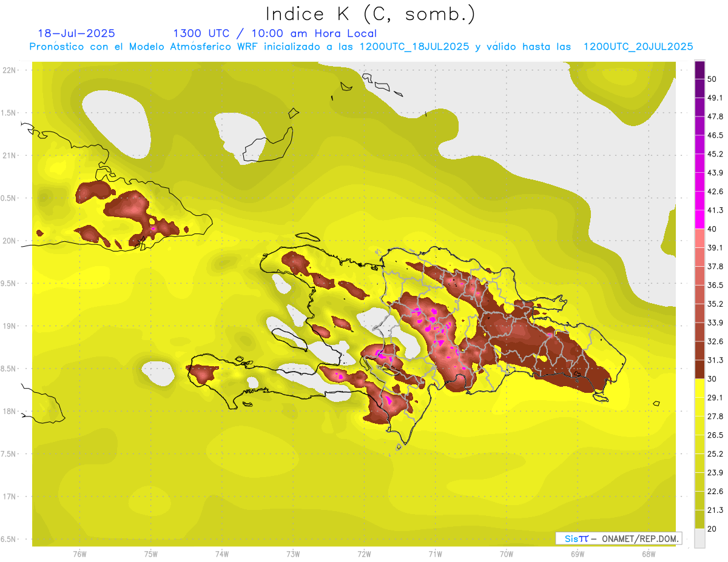Click the "7.5N" latitude axis label
The height and width of the screenshot is (562, 728).
click(9, 454)
